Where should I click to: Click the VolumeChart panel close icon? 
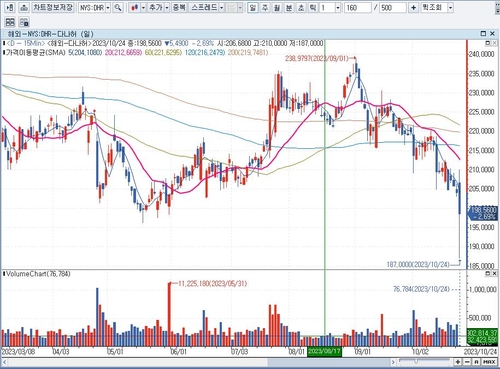click(494, 274)
